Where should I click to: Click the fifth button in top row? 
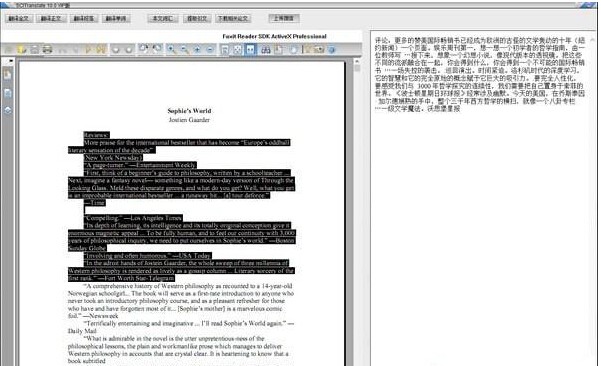click(163, 18)
